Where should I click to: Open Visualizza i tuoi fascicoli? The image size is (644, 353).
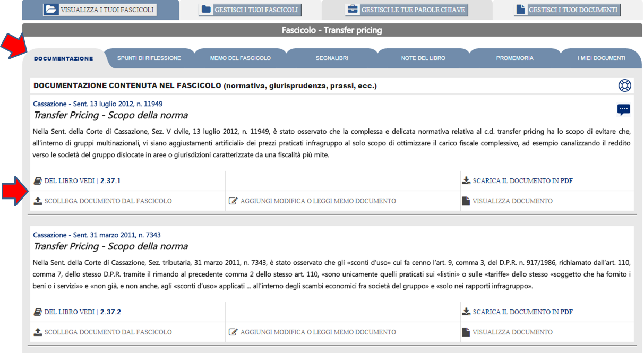pos(100,10)
